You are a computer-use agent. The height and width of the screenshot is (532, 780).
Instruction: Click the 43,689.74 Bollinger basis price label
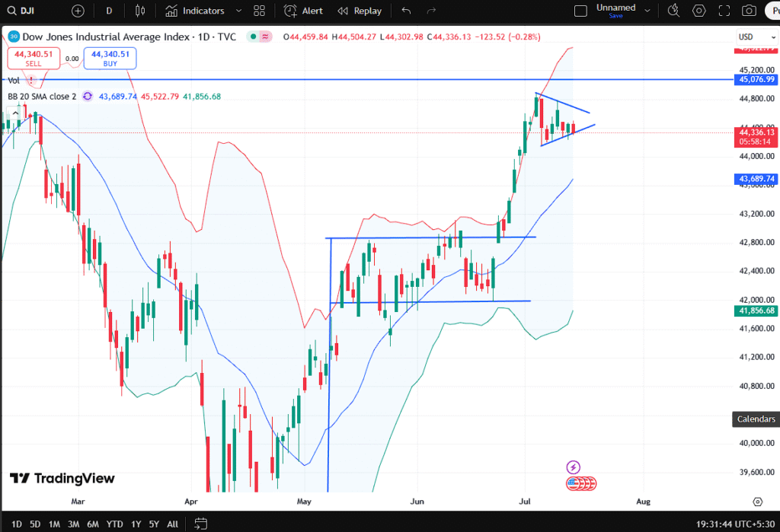(x=756, y=179)
